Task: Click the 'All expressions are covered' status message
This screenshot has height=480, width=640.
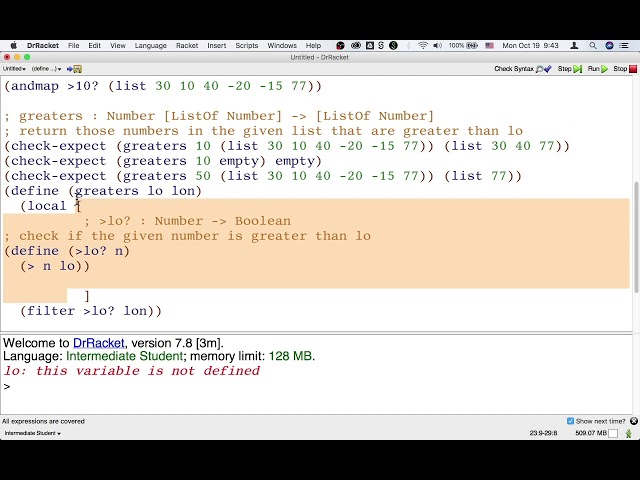Action: 43,421
